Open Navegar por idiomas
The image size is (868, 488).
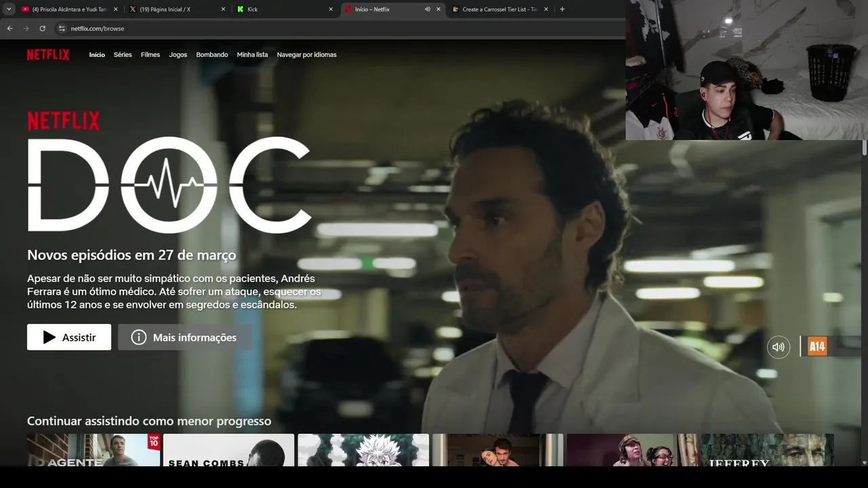[x=307, y=55]
